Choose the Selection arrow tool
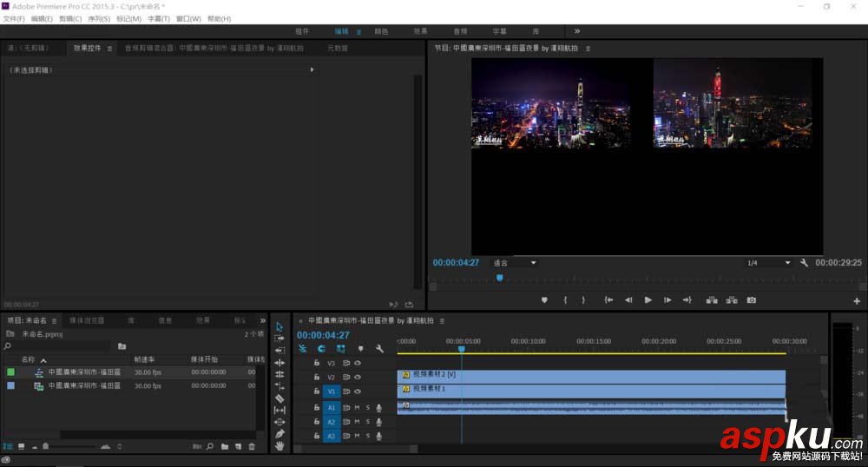The height and width of the screenshot is (467, 868). (x=279, y=326)
